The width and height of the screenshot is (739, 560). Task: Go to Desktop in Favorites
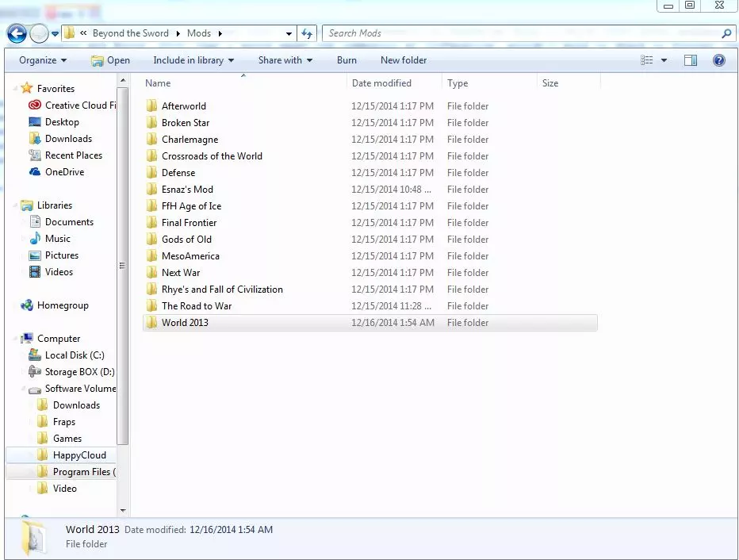pos(62,122)
